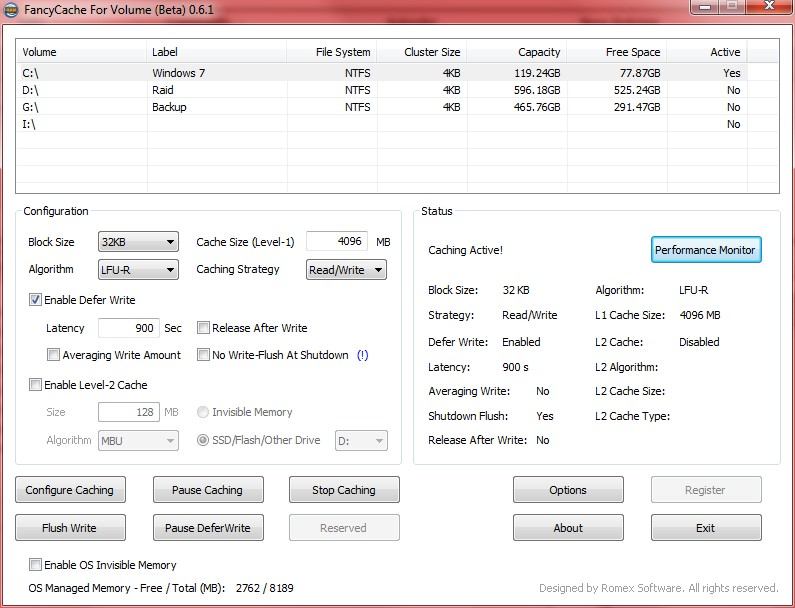This screenshot has height=608, width=795.
Task: Select the D:\ volume row
Action: tap(397, 90)
